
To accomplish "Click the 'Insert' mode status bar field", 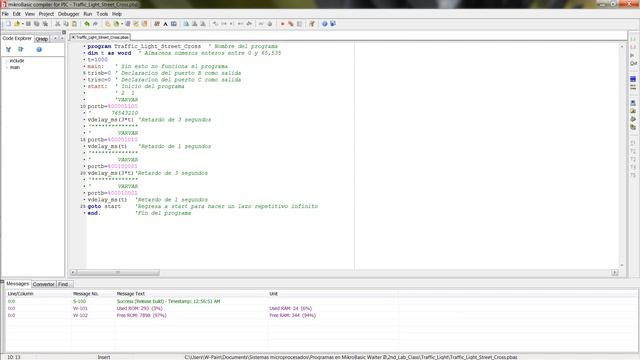I will click(104, 357).
